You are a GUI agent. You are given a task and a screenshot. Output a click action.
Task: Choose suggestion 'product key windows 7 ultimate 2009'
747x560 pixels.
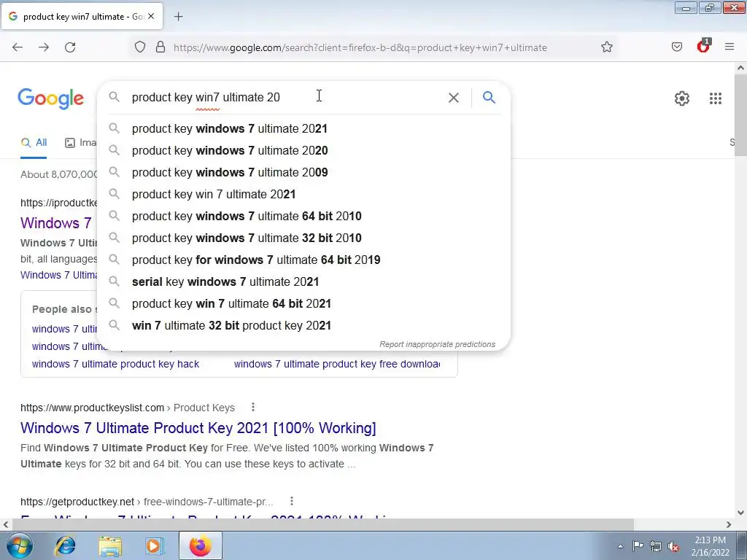click(303, 172)
